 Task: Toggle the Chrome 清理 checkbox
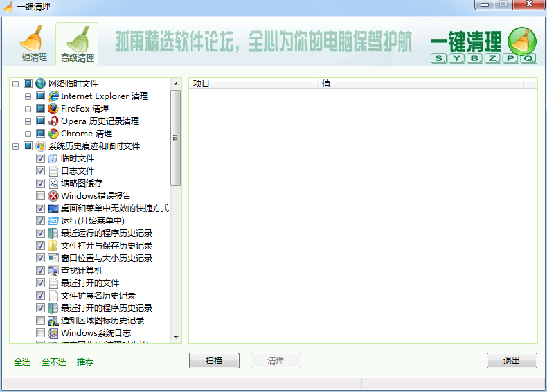click(x=40, y=134)
